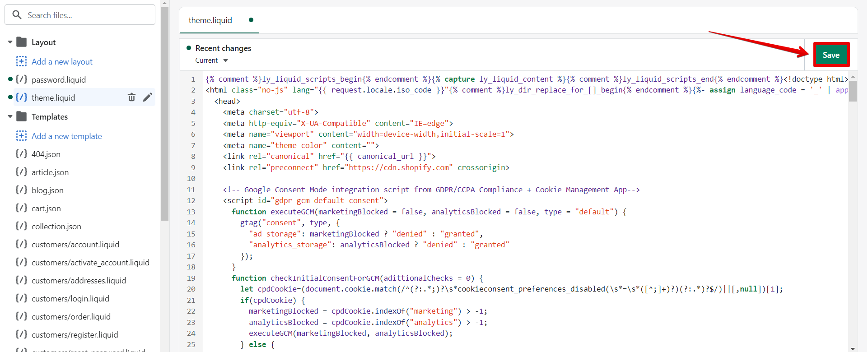The height and width of the screenshot is (352, 868).
Task: Delete theme.liquid with the trash icon
Action: pyautogui.click(x=131, y=97)
